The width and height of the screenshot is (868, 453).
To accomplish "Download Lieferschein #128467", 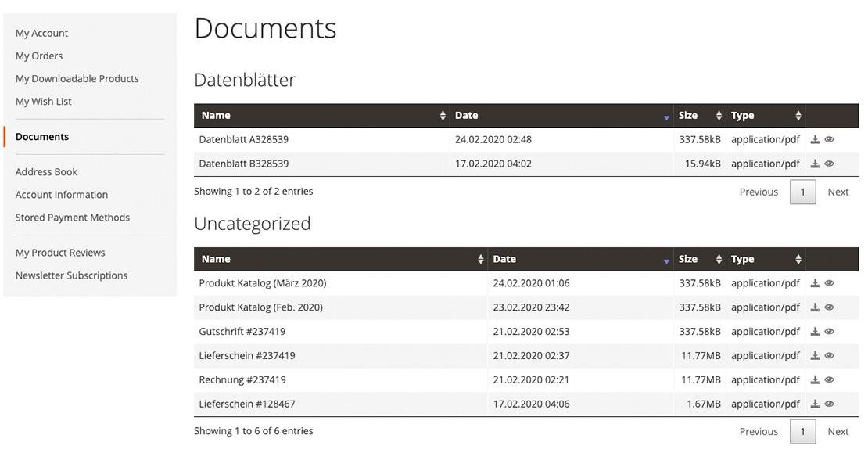I will click(x=815, y=404).
